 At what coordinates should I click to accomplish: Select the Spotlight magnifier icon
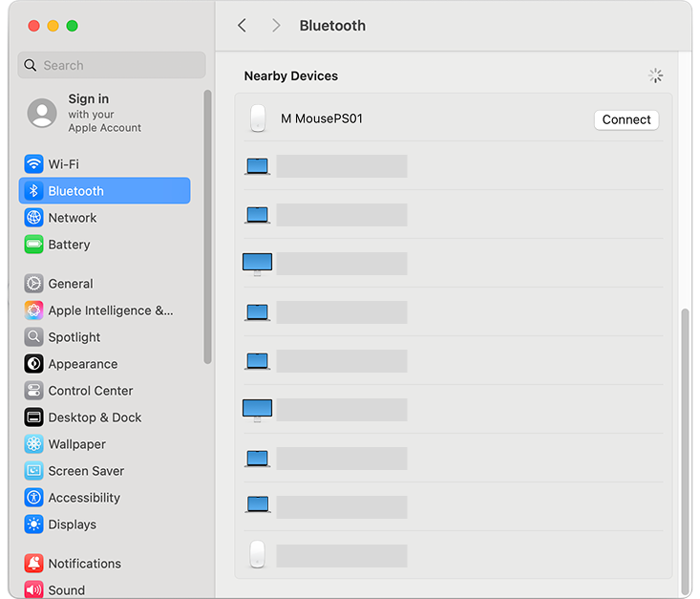coord(34,337)
